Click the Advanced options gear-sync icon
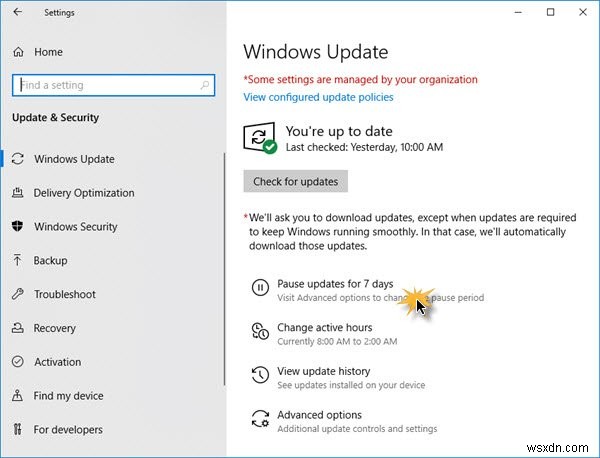The height and width of the screenshot is (458, 600). pyautogui.click(x=260, y=418)
